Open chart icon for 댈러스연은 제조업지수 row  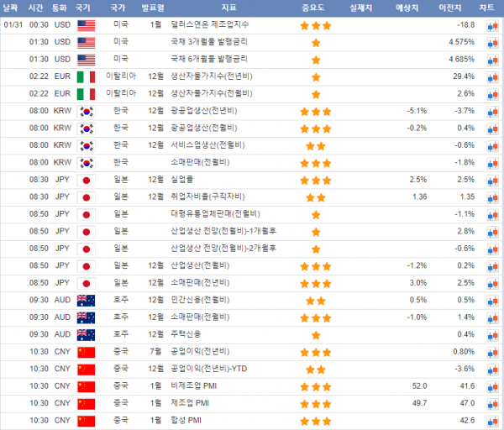(491, 25)
